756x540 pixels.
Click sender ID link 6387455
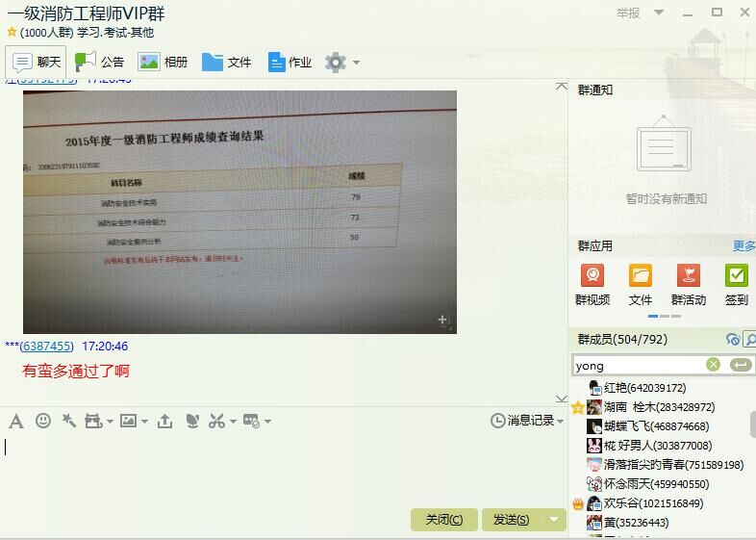(47, 346)
